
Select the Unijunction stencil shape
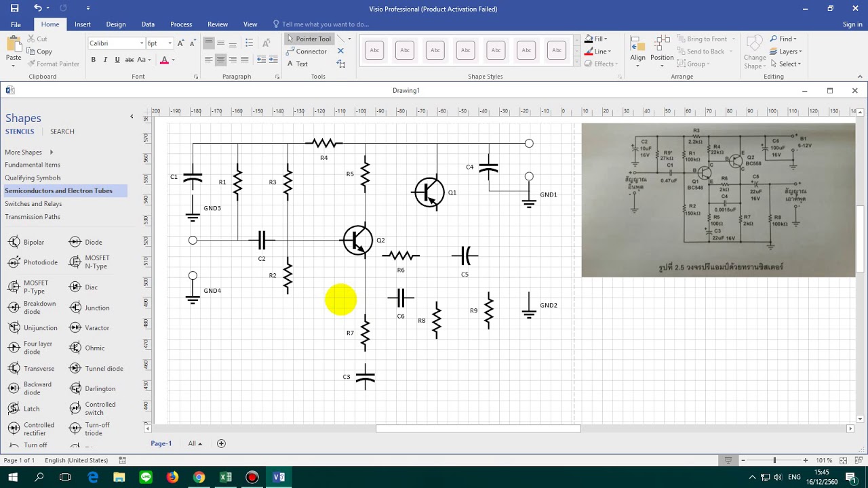pos(33,328)
